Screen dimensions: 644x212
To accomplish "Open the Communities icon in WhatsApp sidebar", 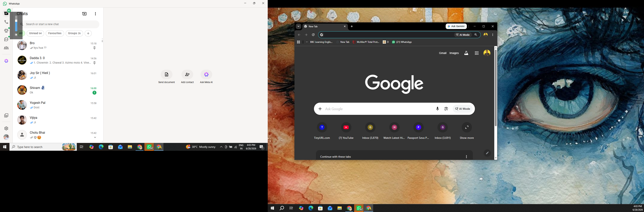I will (x=6, y=48).
